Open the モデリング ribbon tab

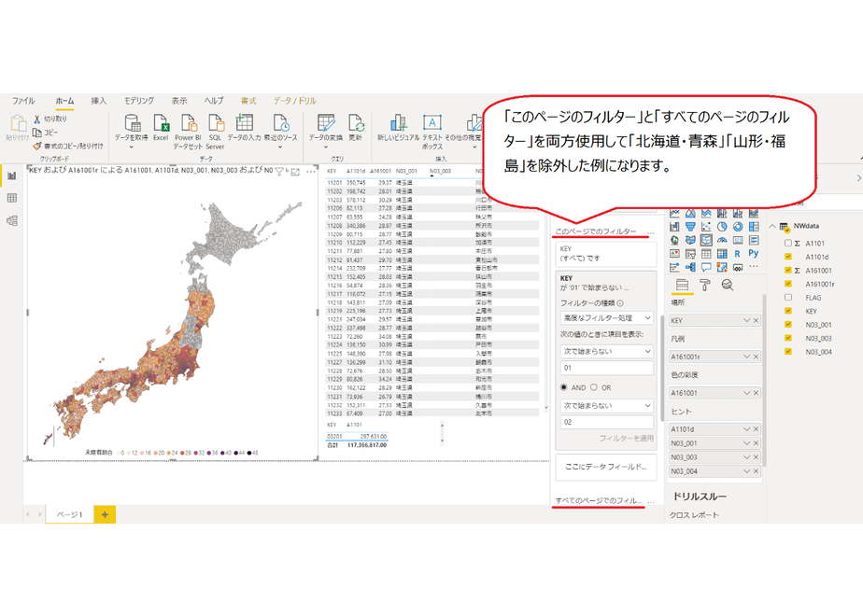pos(138,101)
